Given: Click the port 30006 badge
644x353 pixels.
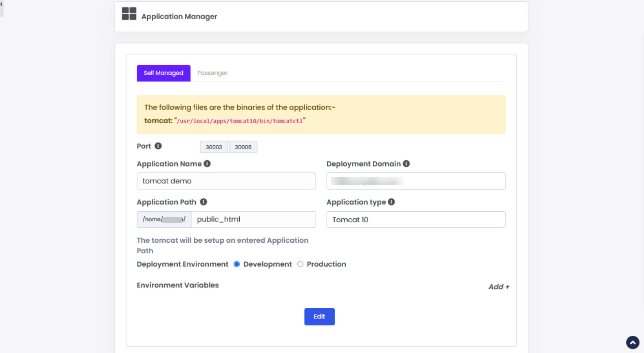Looking at the screenshot, I should click(x=243, y=147).
